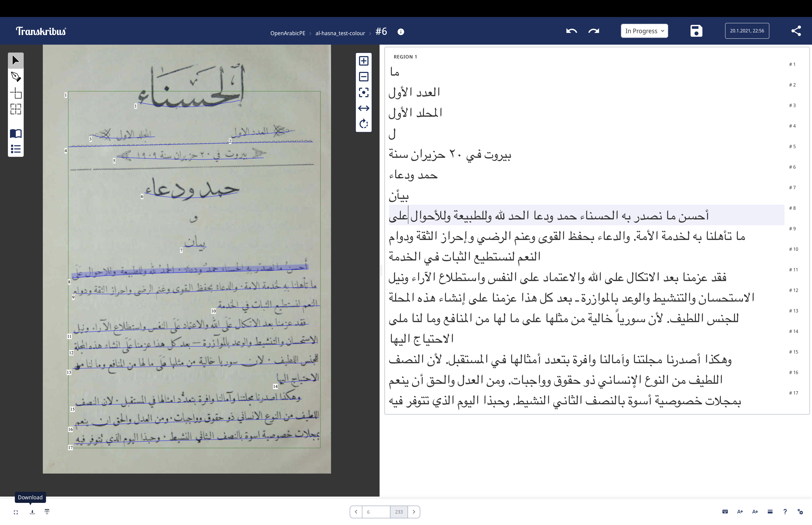Rotate the scanned page
This screenshot has height=525, width=812.
point(364,124)
